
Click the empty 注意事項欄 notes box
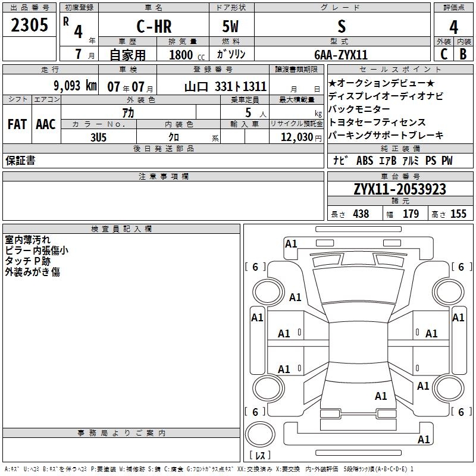click(x=163, y=201)
